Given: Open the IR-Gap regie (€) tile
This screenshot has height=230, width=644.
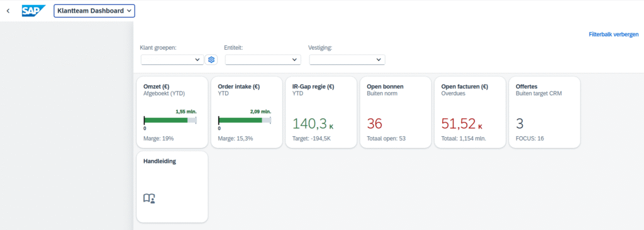Looking at the screenshot, I should (321, 112).
